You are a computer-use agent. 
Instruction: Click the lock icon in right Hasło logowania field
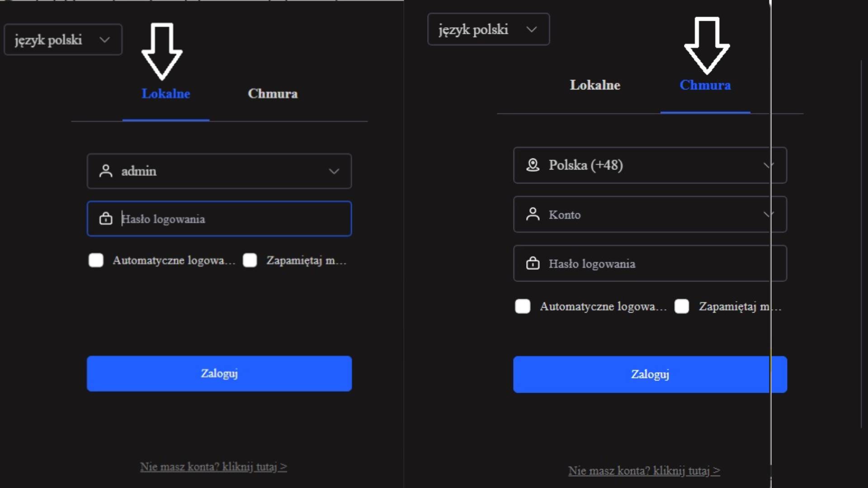click(533, 263)
